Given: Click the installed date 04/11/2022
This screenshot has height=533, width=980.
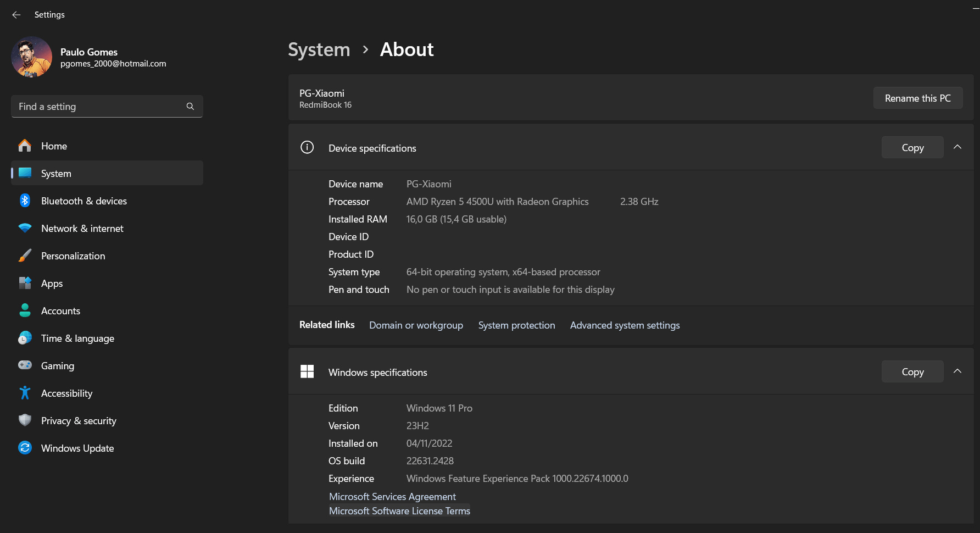Looking at the screenshot, I should point(430,443).
